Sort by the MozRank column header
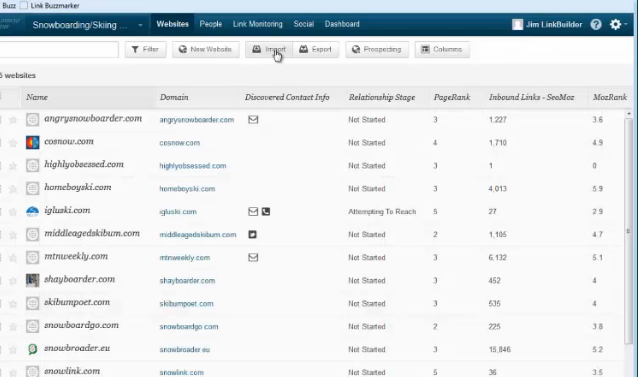The image size is (638, 377). pyautogui.click(x=610, y=97)
